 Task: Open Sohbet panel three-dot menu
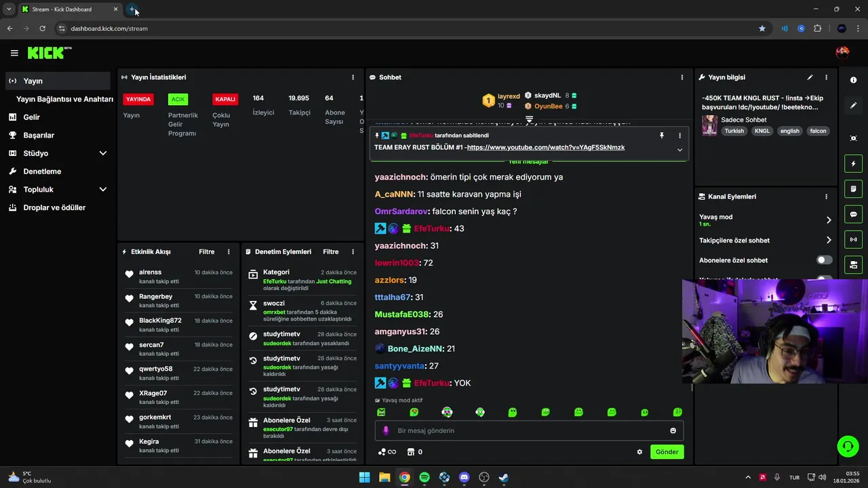682,77
